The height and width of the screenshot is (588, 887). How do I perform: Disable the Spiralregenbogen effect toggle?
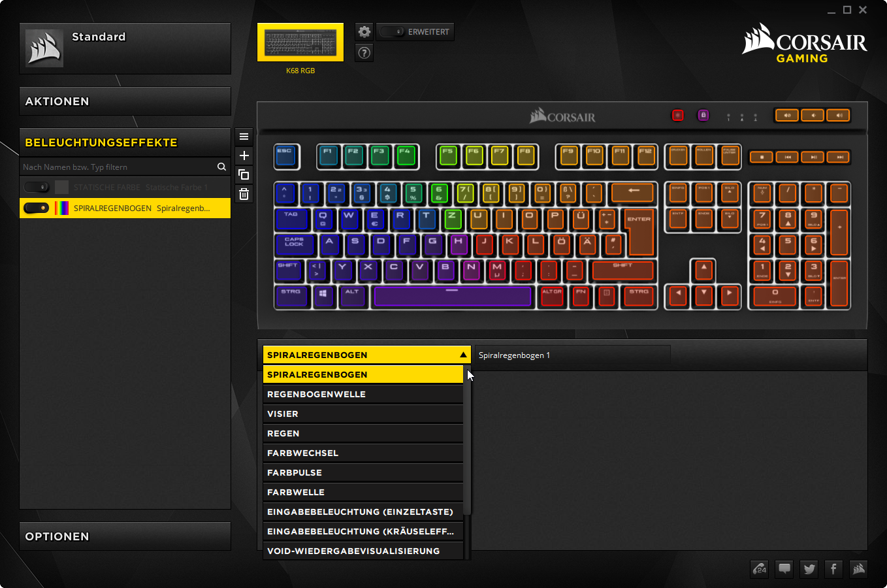36,208
